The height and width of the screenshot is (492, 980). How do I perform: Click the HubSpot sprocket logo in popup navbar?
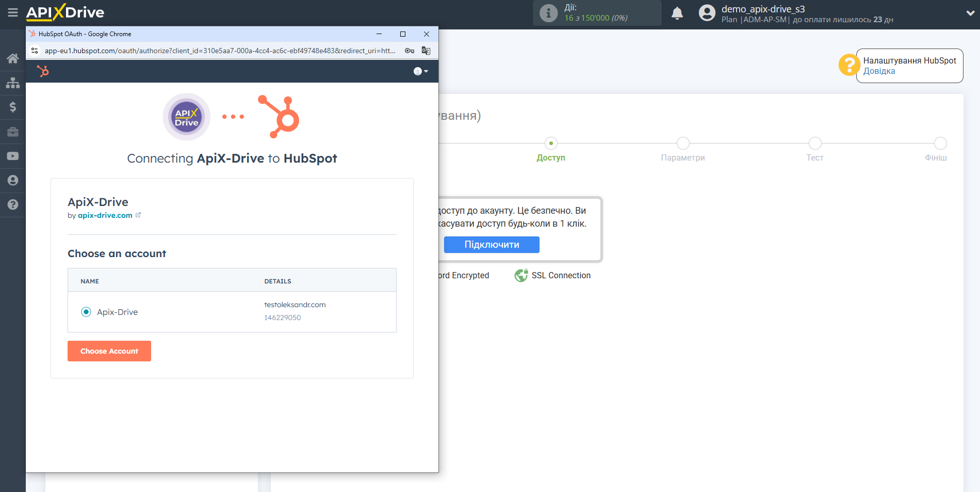click(43, 71)
